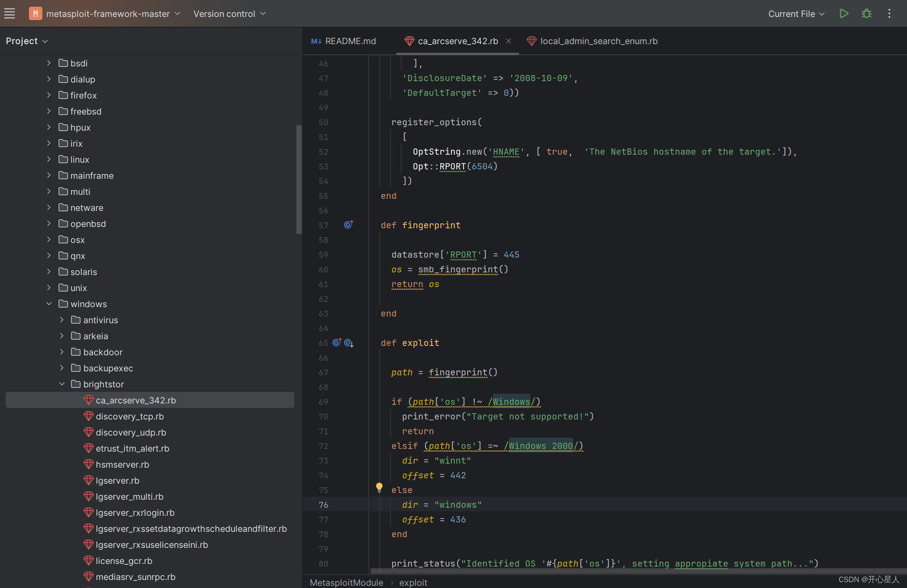907x588 pixels.
Task: Click 'def exploit' method definition
Action: click(410, 342)
